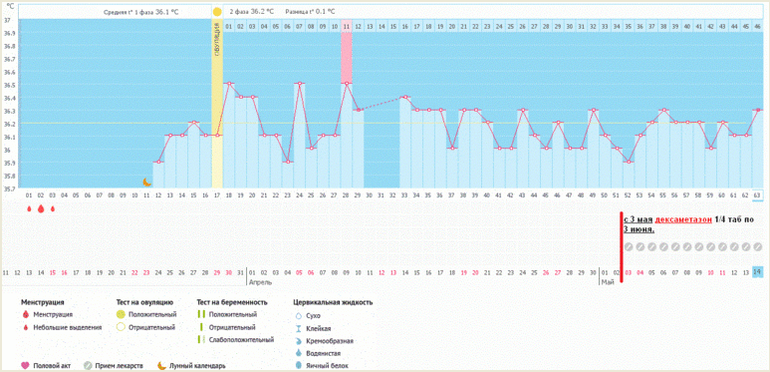
Task: Select the 36.5 peak point on cycle day 24
Action: click(300, 83)
